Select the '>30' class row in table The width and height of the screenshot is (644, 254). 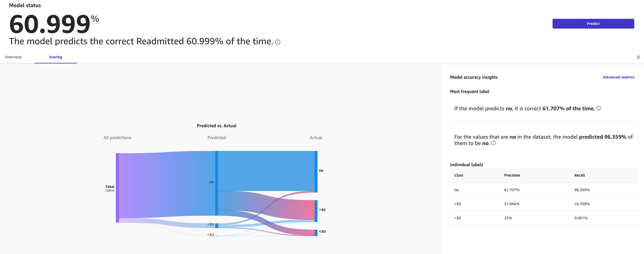[x=544, y=204]
